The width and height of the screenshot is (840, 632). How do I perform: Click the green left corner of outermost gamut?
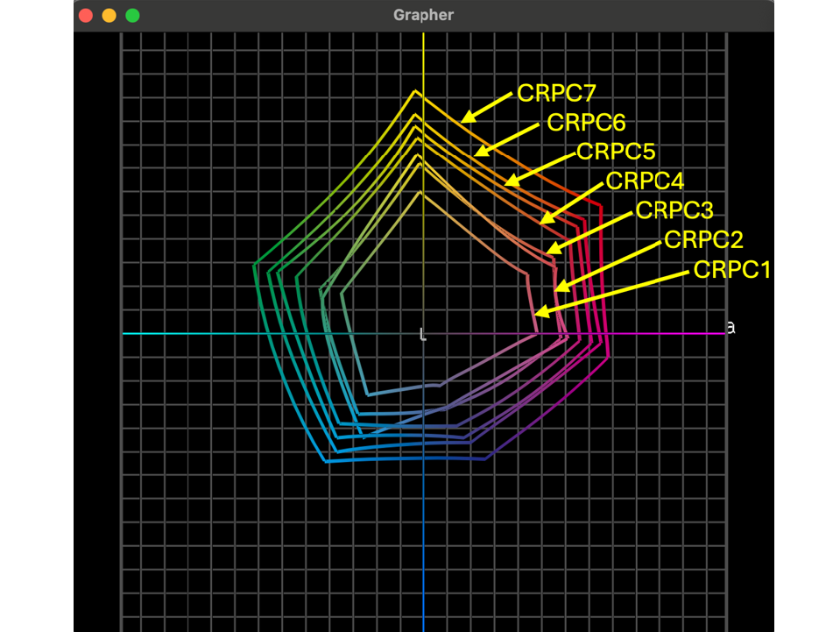point(255,266)
